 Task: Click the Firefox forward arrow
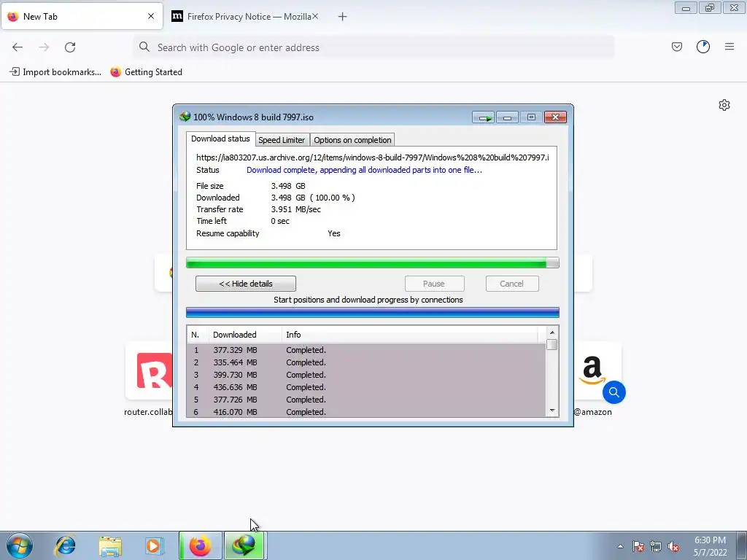coord(44,47)
